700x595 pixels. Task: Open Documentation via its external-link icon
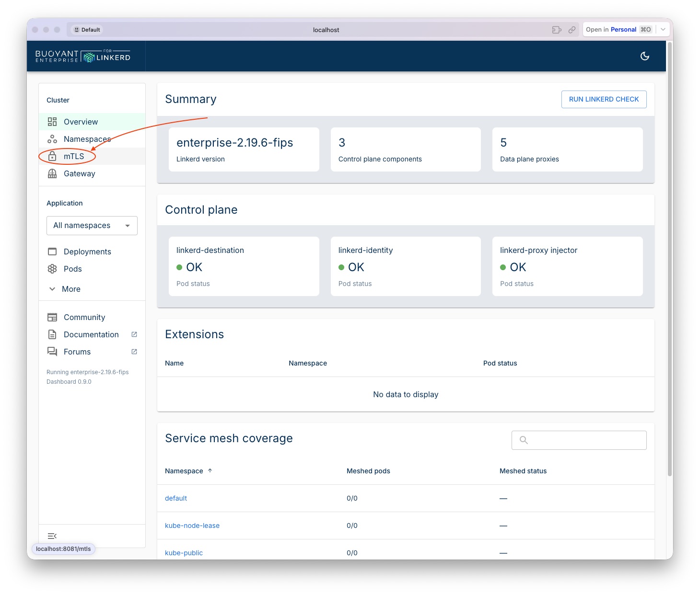tap(134, 334)
